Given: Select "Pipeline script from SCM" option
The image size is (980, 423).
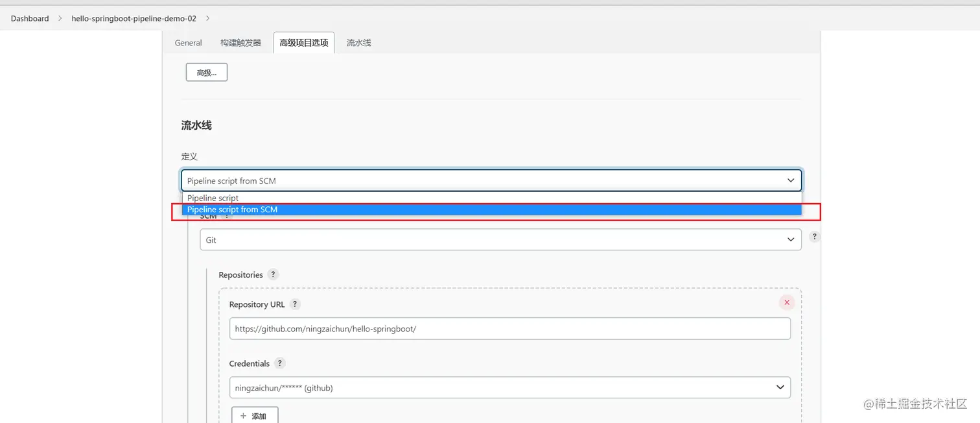Looking at the screenshot, I should [232, 210].
